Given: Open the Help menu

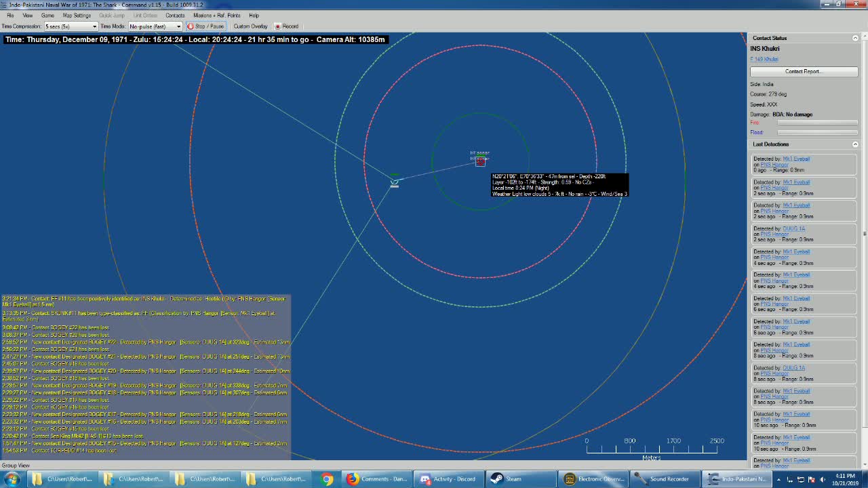Looking at the screenshot, I should pyautogui.click(x=254, y=15).
